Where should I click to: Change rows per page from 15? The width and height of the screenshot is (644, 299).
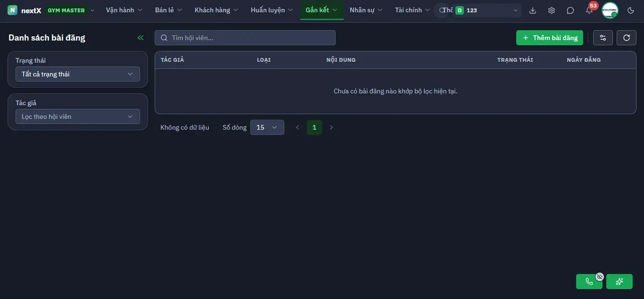pyautogui.click(x=267, y=127)
